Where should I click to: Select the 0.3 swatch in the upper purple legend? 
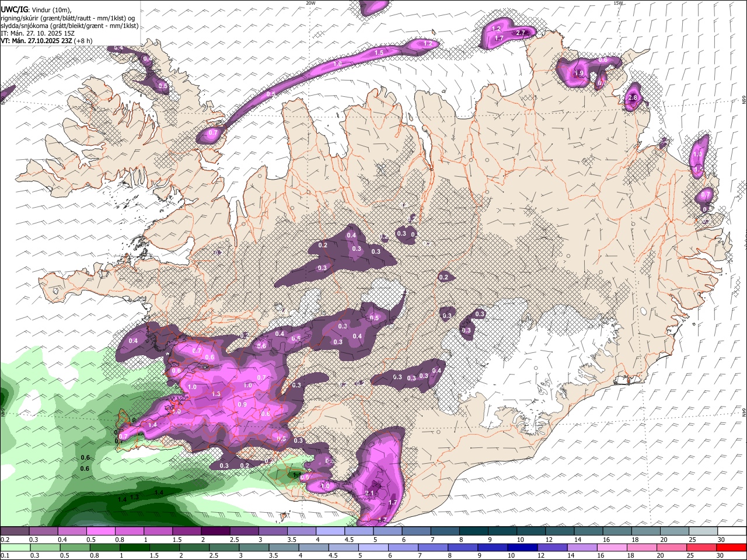43,531
